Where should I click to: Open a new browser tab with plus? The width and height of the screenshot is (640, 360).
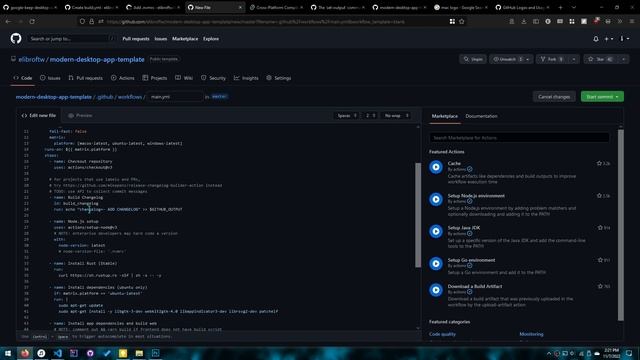click(560, 7)
